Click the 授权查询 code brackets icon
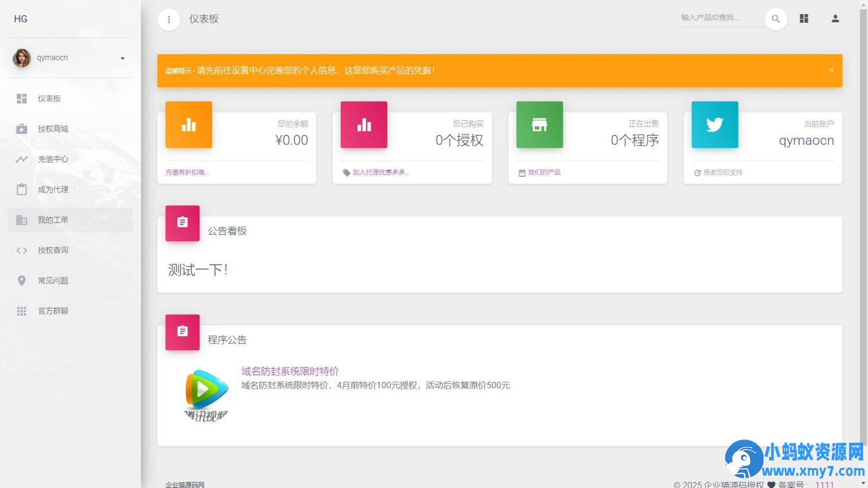Image resolution: width=868 pixels, height=488 pixels. 21,250
